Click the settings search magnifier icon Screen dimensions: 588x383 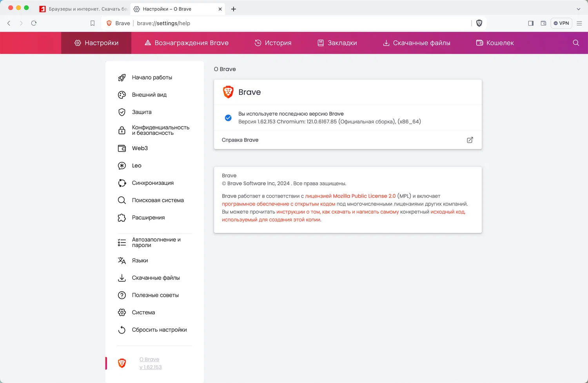(x=576, y=43)
